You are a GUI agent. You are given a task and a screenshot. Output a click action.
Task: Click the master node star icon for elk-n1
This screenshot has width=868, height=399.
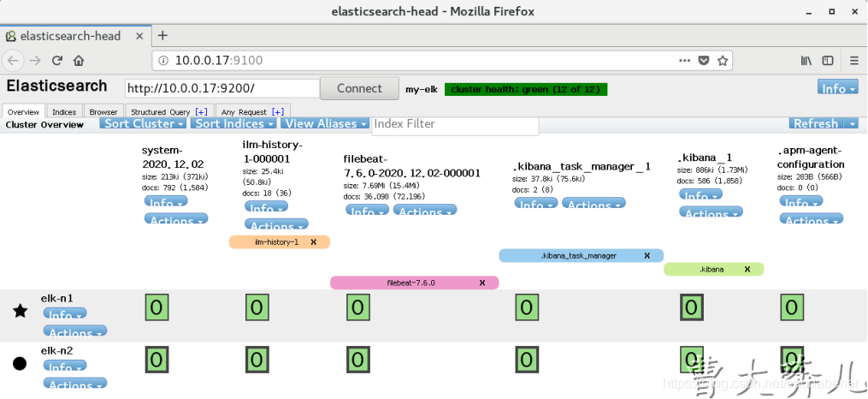20,310
